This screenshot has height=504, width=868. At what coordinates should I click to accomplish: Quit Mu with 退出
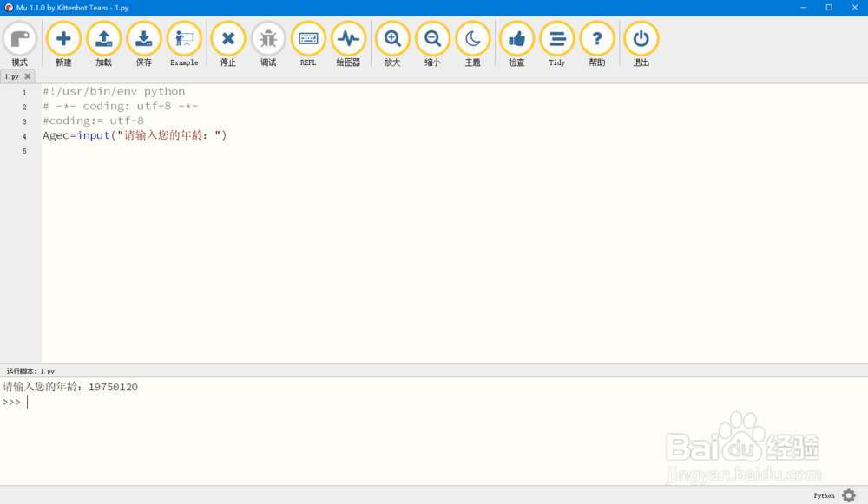[x=641, y=44]
